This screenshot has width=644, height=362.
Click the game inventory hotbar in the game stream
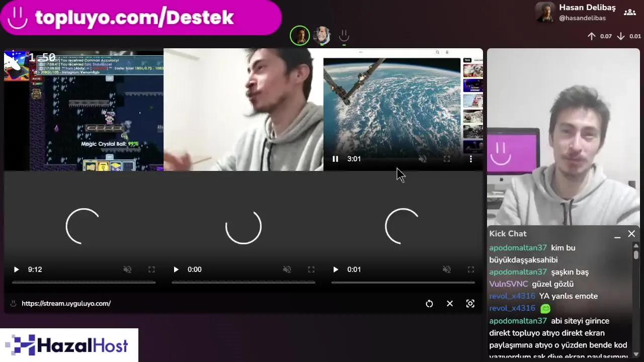(x=109, y=166)
